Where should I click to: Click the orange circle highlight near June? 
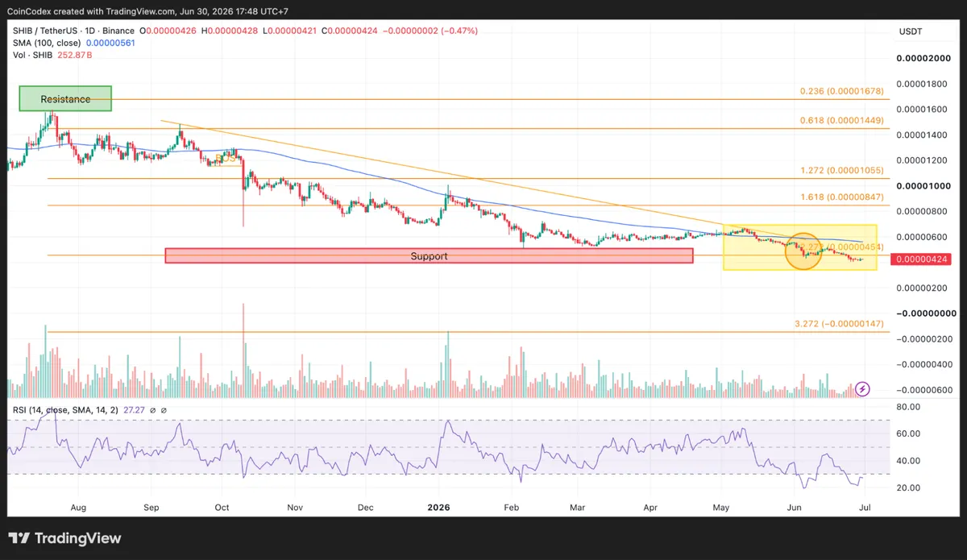(804, 251)
